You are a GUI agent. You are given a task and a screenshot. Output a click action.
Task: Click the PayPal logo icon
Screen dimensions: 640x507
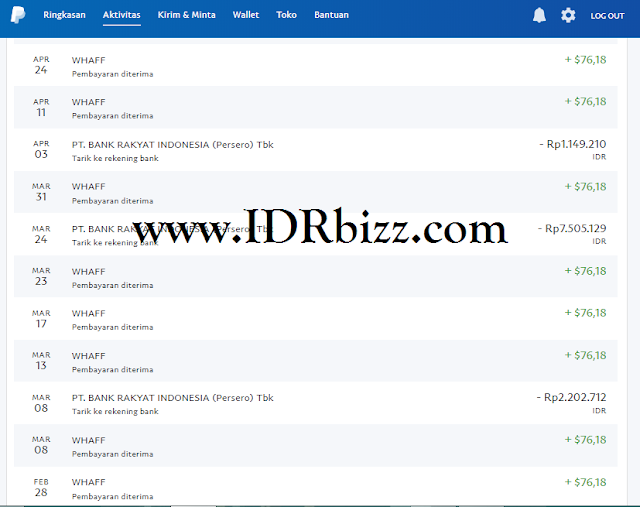(x=18, y=15)
